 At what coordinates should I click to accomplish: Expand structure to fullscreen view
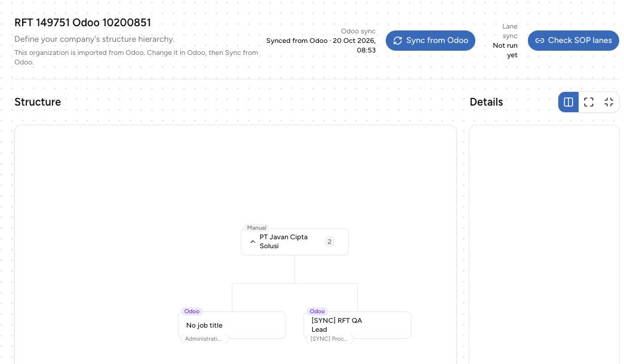click(x=589, y=102)
